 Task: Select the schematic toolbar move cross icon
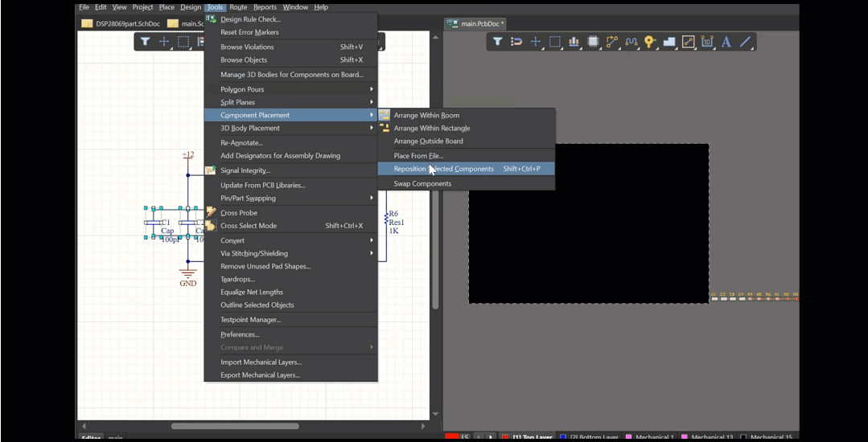pyautogui.click(x=164, y=42)
